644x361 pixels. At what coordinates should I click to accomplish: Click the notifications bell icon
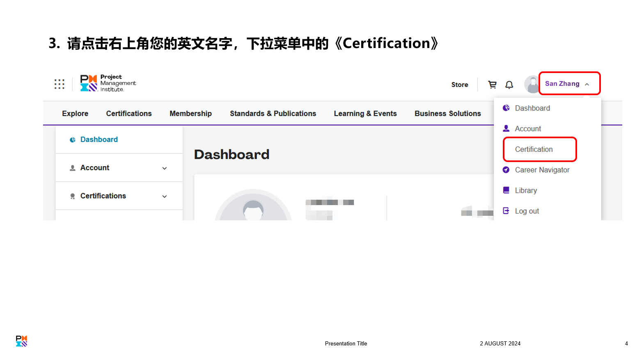(x=509, y=85)
